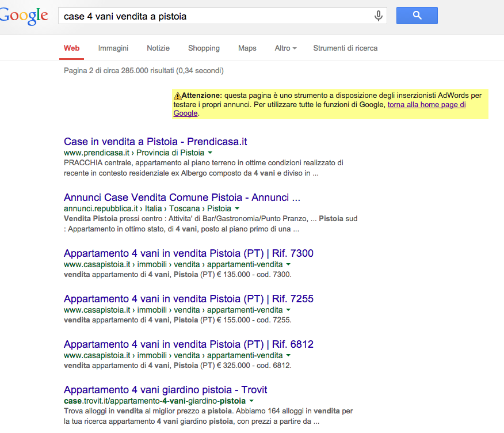Expand the arrow next to the prendicasa.it URL

[x=210, y=153]
